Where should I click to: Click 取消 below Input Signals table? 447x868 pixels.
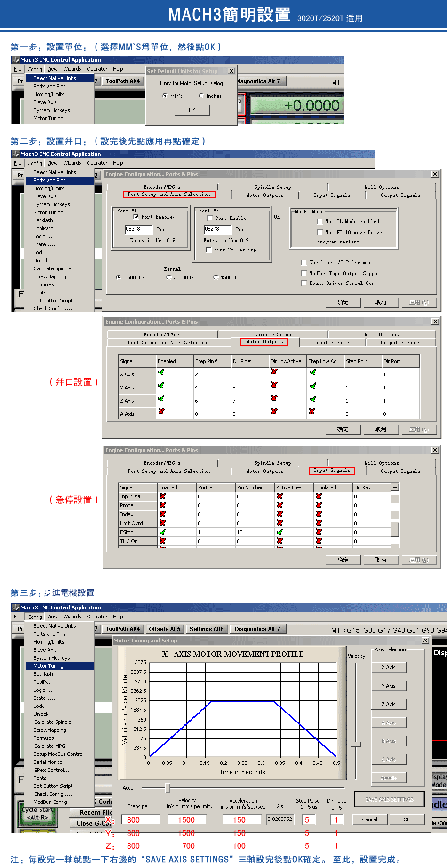click(x=381, y=560)
